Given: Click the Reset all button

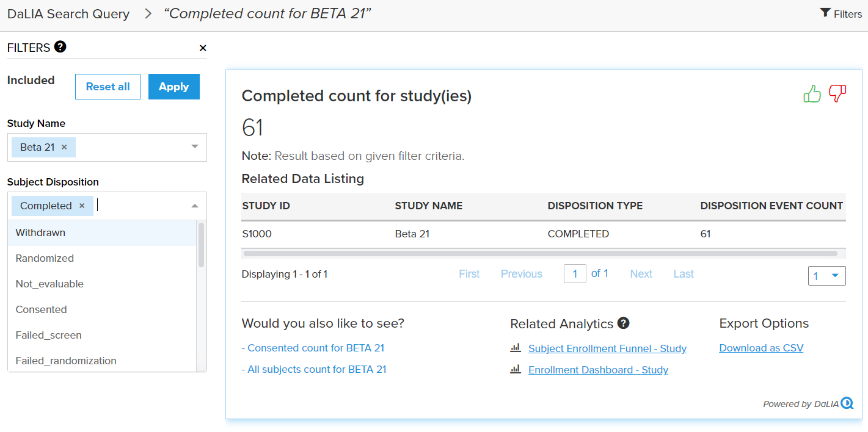Looking at the screenshot, I should [108, 87].
